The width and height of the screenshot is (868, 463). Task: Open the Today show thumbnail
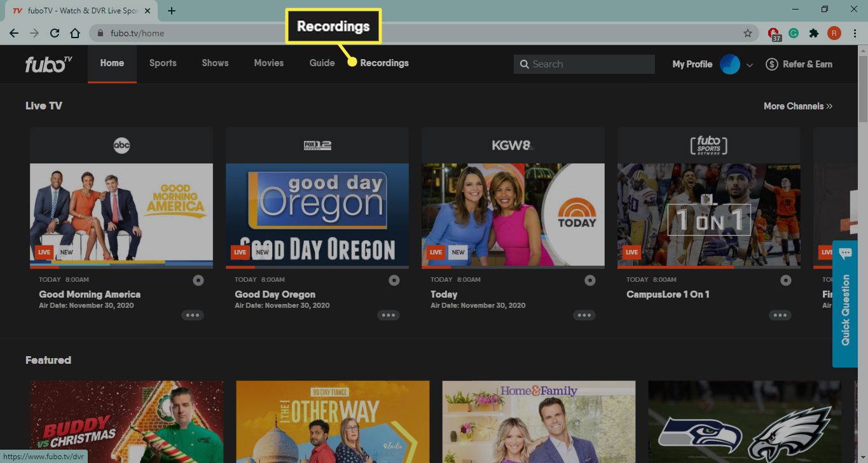[513, 215]
